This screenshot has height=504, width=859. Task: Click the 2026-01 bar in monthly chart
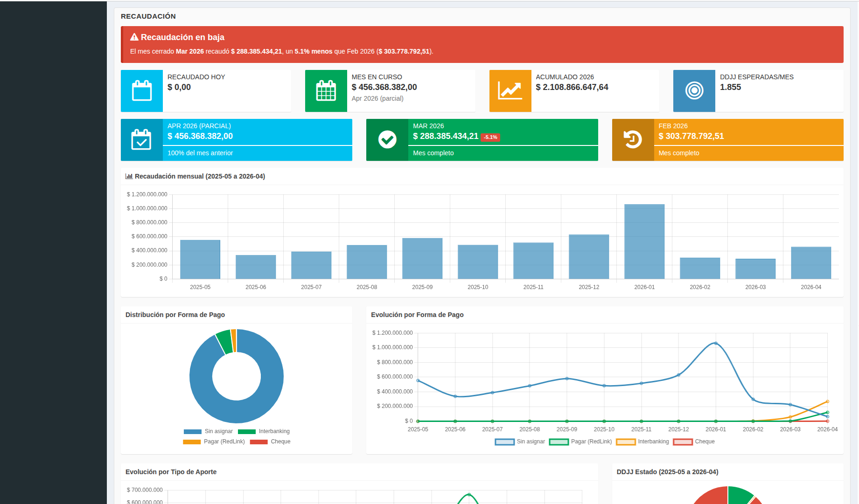click(x=644, y=242)
